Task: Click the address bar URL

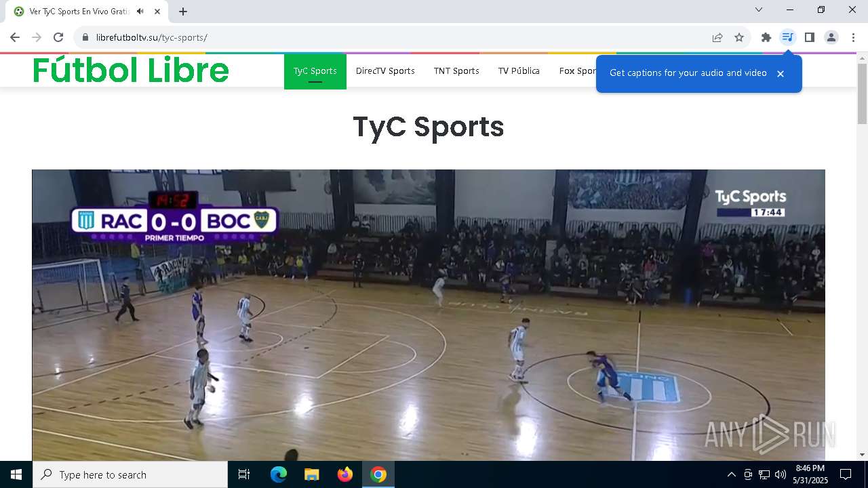Action: click(x=151, y=37)
